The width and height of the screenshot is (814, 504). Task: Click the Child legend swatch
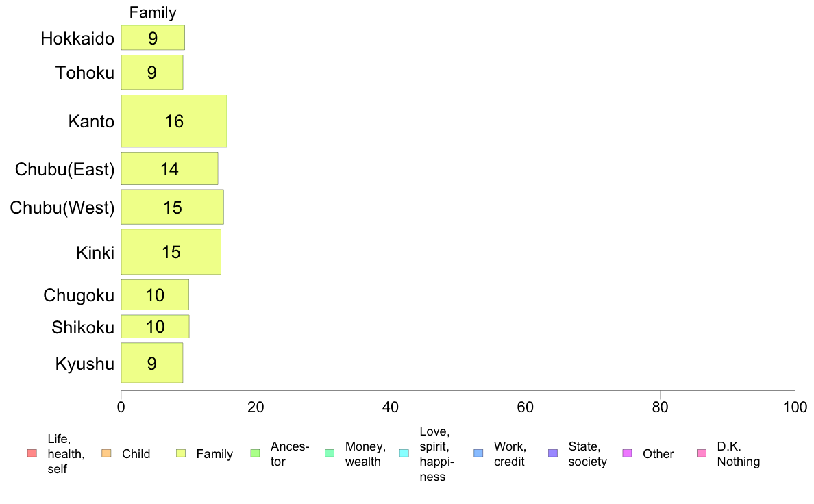click(x=106, y=453)
